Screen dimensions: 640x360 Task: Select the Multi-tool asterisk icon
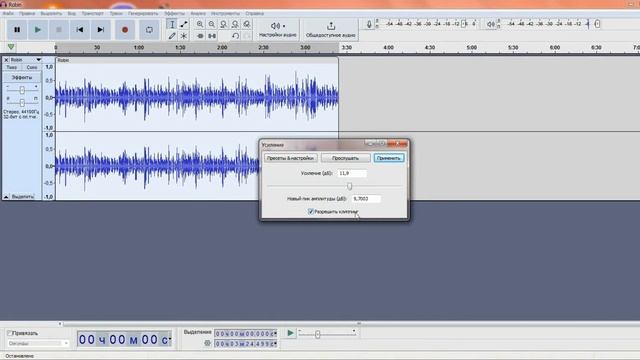184,36
